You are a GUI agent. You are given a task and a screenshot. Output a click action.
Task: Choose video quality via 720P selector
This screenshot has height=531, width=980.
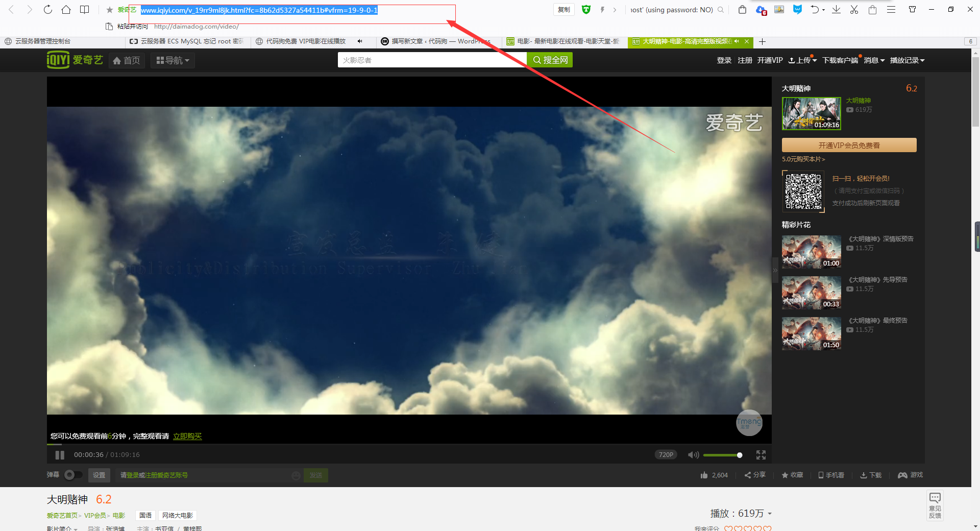[x=666, y=455]
